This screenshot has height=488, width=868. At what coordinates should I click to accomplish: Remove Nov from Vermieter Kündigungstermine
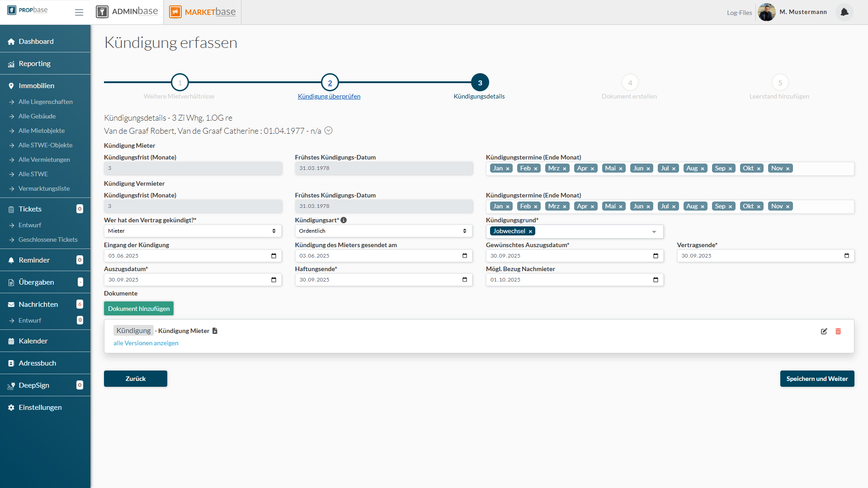tap(788, 206)
